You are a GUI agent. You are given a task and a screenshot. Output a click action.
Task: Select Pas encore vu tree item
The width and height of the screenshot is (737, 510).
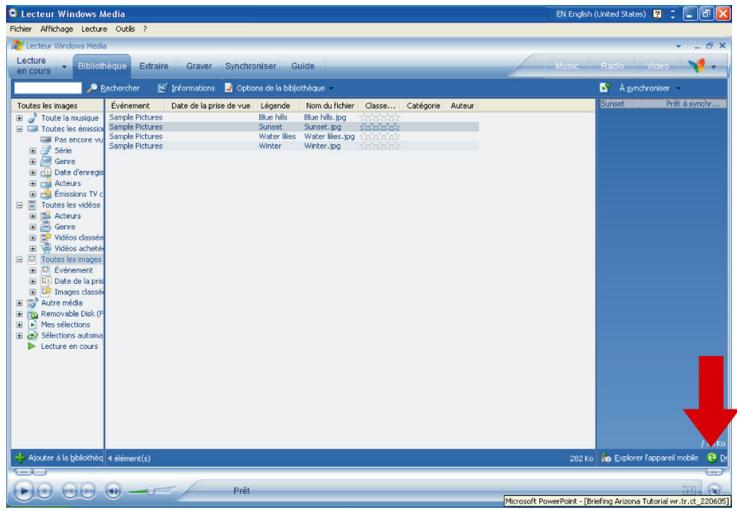78,140
